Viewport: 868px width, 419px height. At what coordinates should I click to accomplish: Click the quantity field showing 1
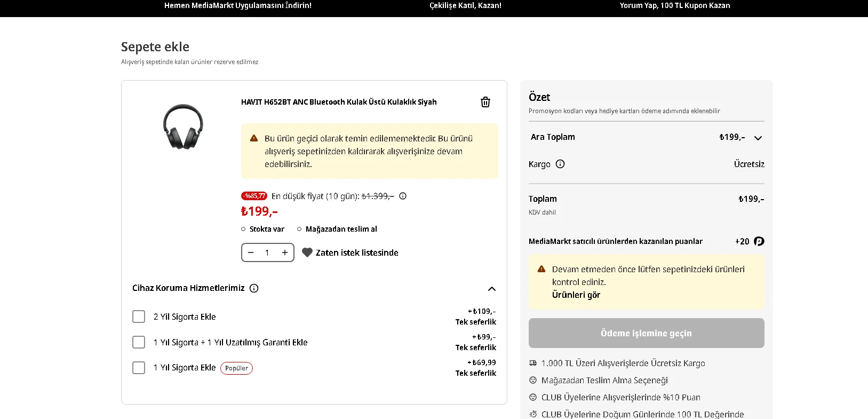click(267, 252)
